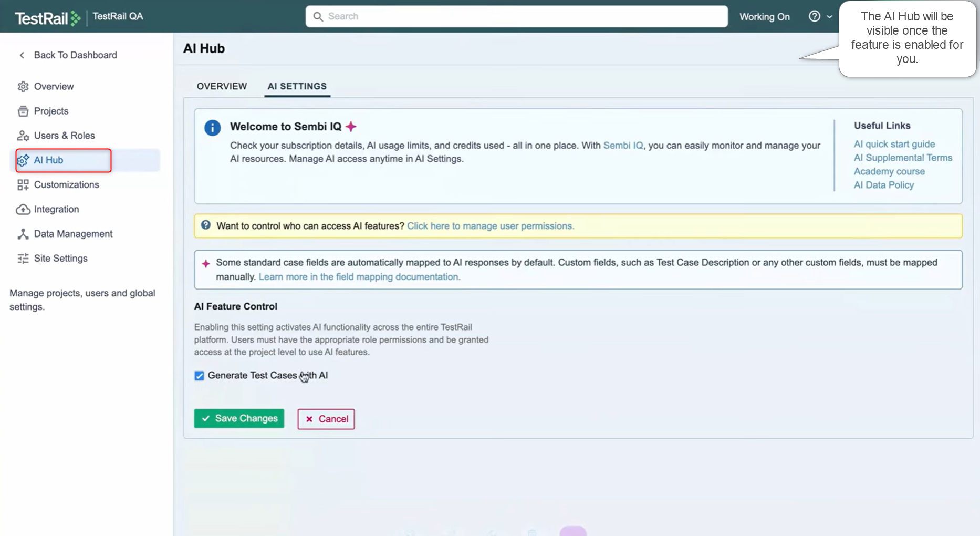Select the AI Hub sidebar icon

click(x=23, y=160)
